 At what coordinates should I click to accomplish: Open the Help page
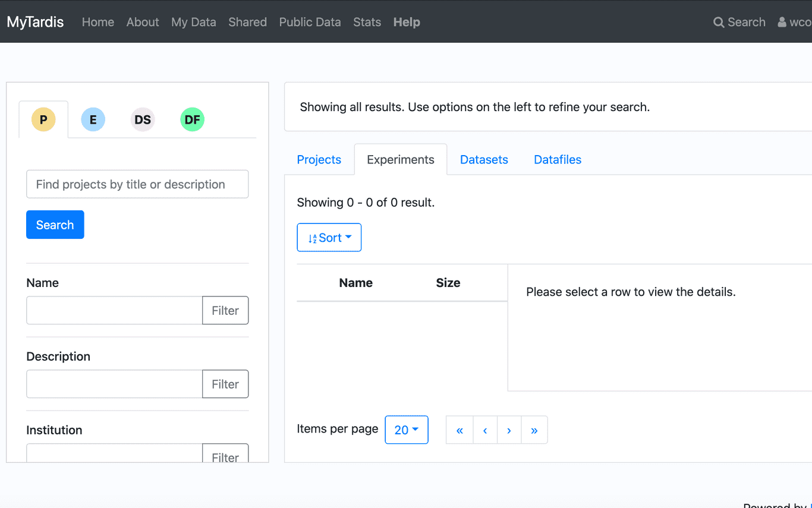tap(407, 22)
